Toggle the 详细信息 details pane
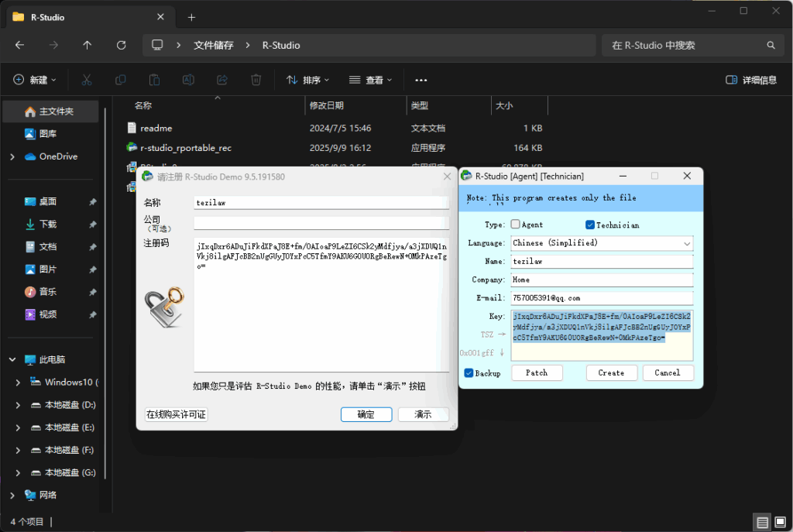The image size is (793, 532). (x=751, y=80)
